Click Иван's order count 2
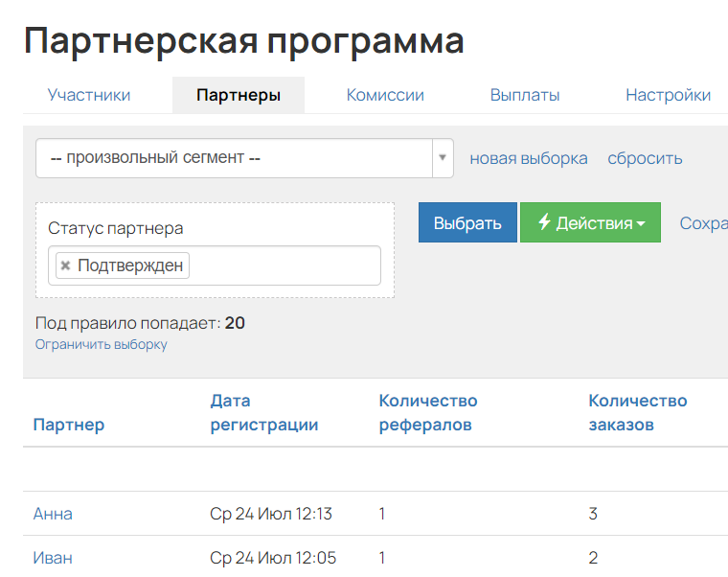Image resolution: width=728 pixels, height=577 pixels. pos(593,558)
